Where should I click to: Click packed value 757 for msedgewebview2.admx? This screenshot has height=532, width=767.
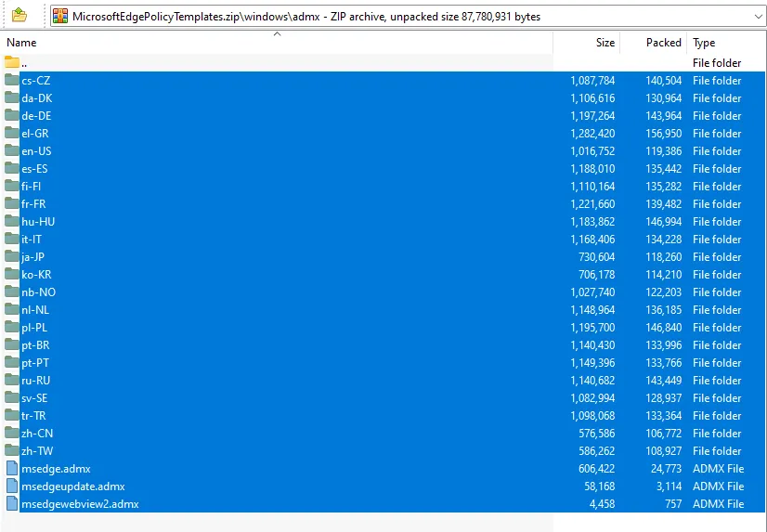point(673,503)
